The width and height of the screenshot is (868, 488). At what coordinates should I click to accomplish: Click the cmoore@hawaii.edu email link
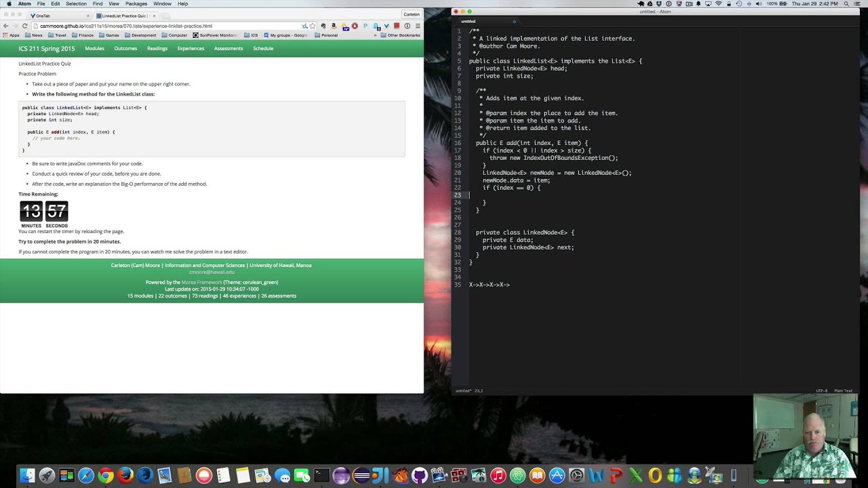coord(212,272)
